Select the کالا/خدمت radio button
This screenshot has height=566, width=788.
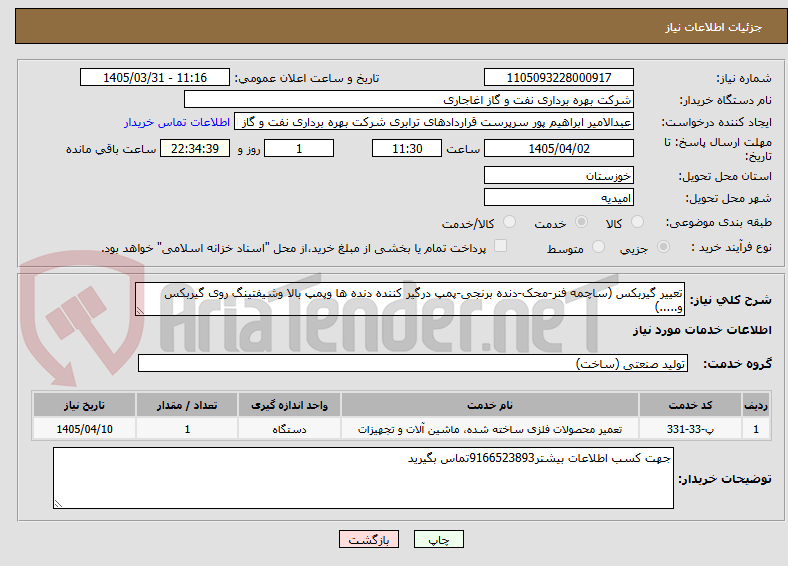tap(509, 222)
